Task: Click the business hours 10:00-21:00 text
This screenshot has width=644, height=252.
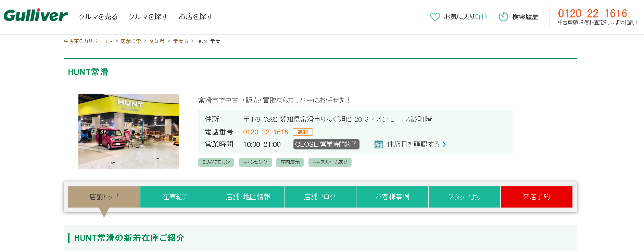Action: (x=262, y=144)
